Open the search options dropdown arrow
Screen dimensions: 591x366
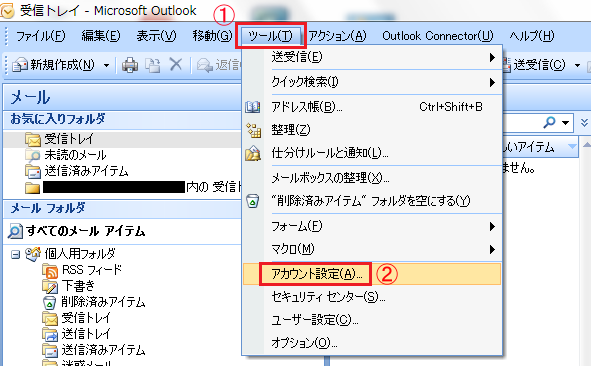(x=565, y=123)
